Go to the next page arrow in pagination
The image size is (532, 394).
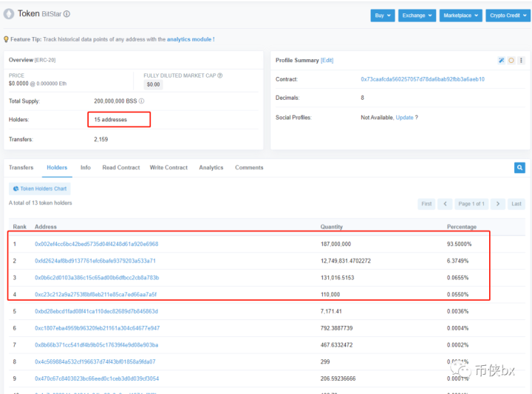[499, 203]
